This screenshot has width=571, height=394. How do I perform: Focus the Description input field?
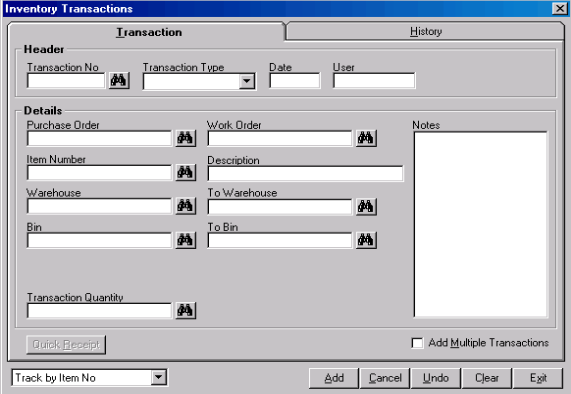click(x=306, y=173)
